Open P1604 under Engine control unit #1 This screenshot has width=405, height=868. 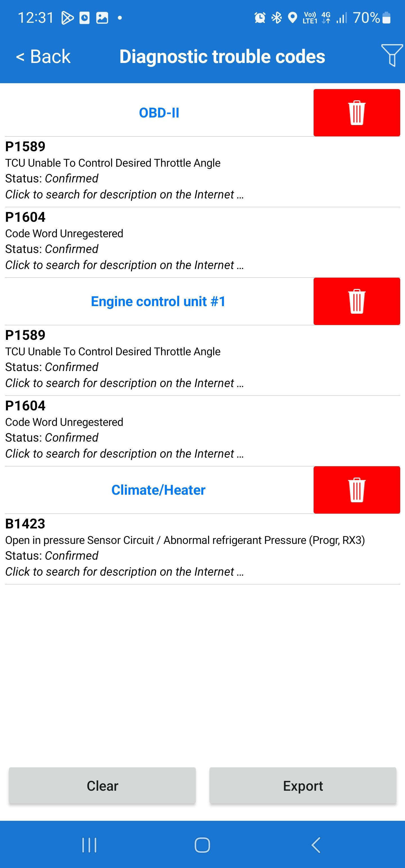pos(202,431)
